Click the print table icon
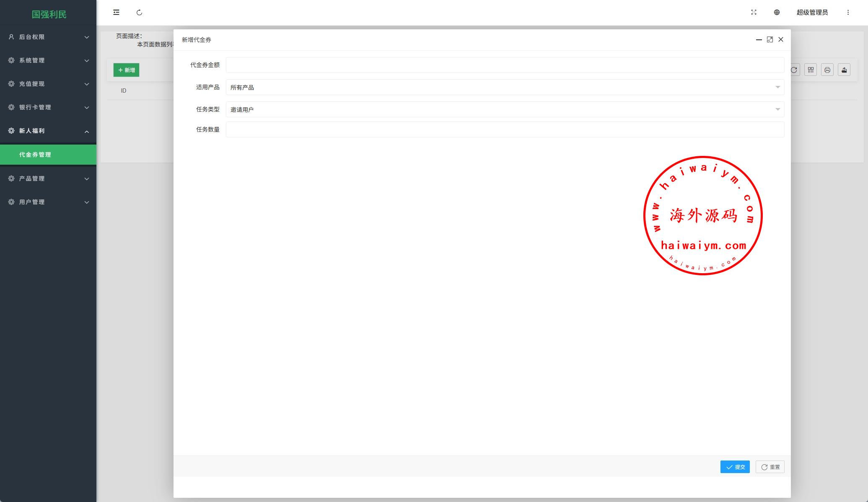Viewport: 868px width, 502px height. click(827, 70)
